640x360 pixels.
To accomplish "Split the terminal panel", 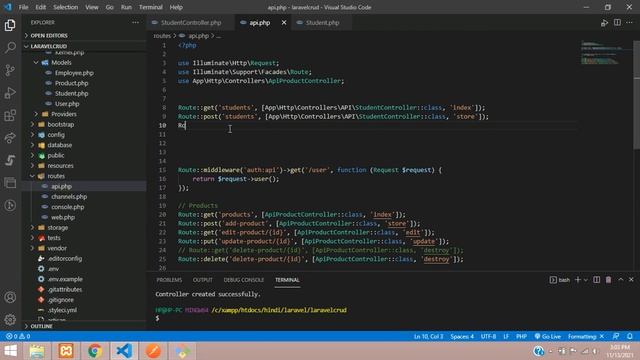I will tap(596, 280).
